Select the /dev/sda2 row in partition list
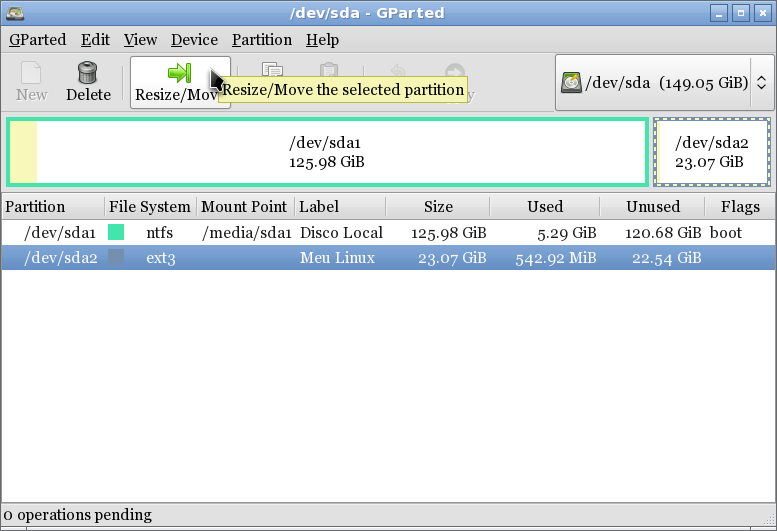The width and height of the screenshot is (777, 531). click(388, 258)
